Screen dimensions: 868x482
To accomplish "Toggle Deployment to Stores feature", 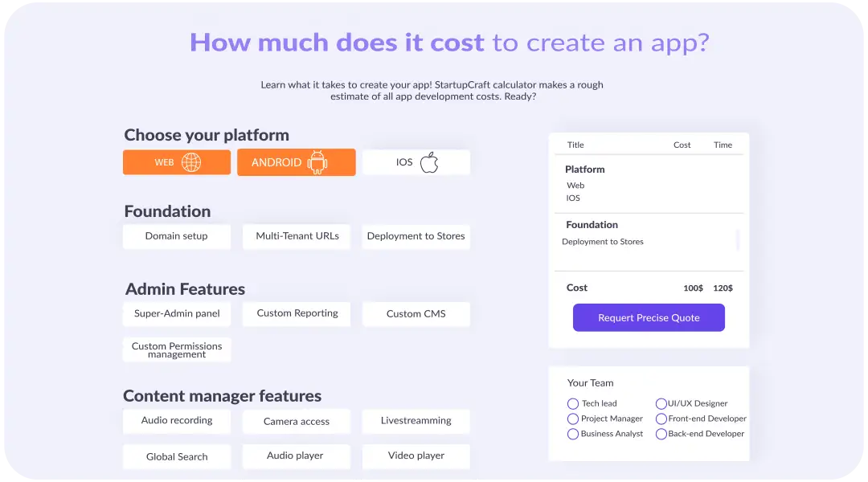I will pos(416,236).
